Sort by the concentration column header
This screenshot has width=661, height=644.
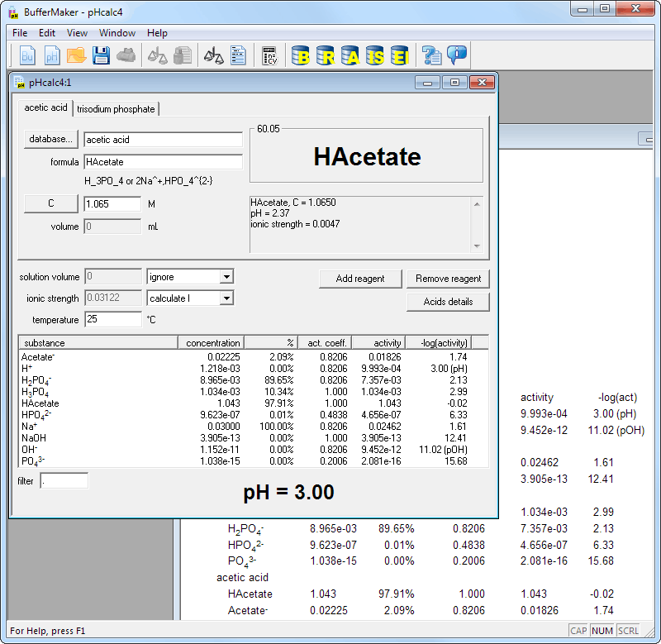[x=212, y=343]
